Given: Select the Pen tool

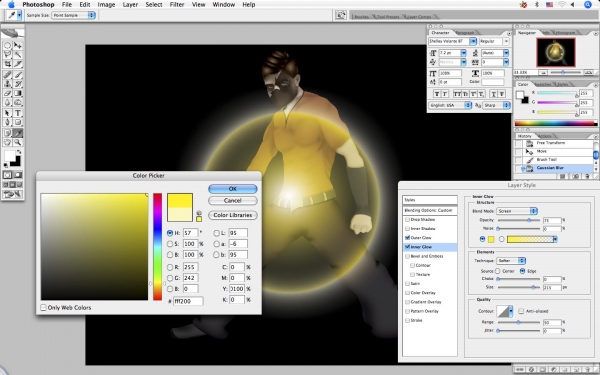Looking at the screenshot, I should coord(7,122).
